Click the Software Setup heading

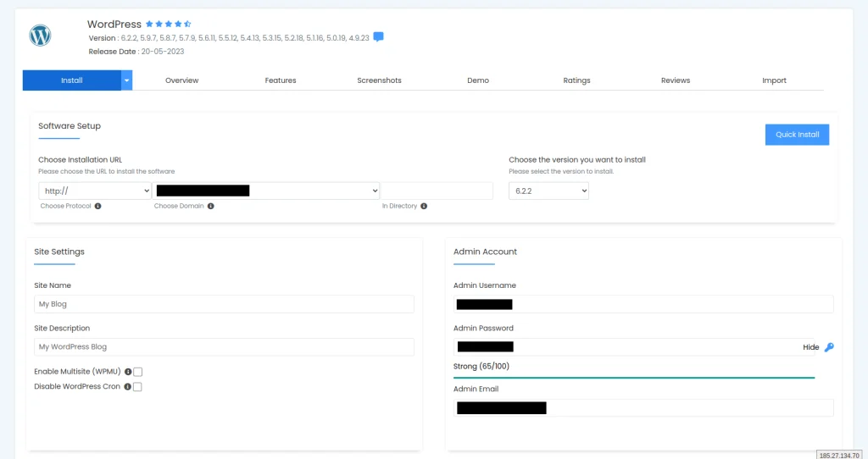tap(70, 126)
